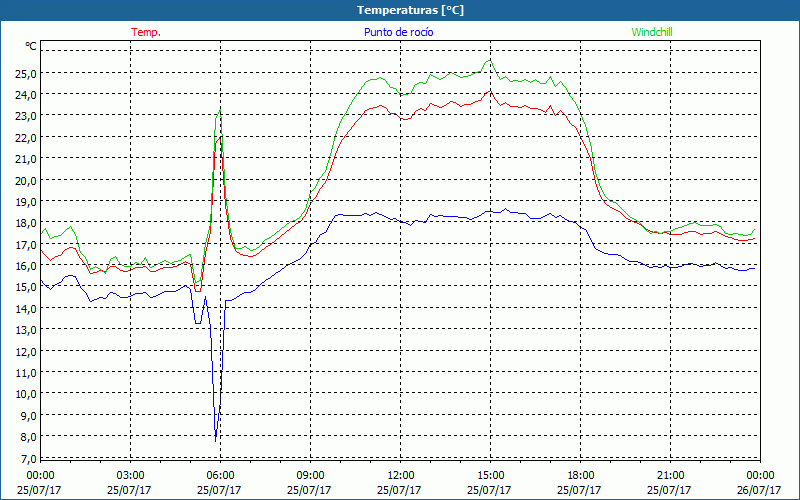
Task: Click the "19,0" y-axis value
Action: (x=26, y=202)
